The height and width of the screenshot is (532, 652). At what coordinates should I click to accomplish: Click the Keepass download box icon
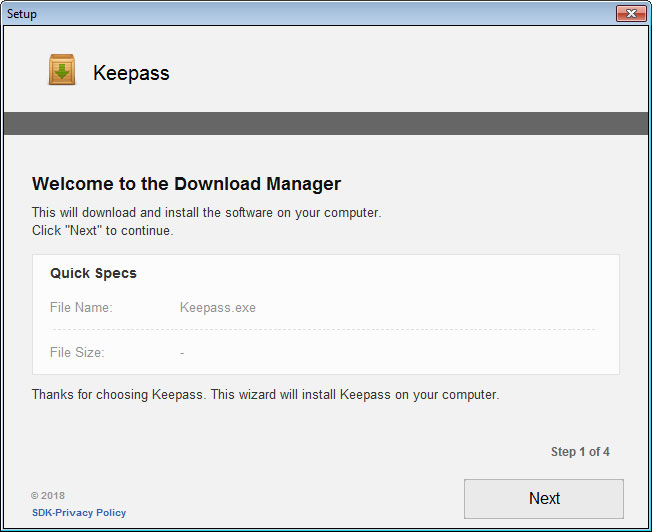tap(62, 69)
